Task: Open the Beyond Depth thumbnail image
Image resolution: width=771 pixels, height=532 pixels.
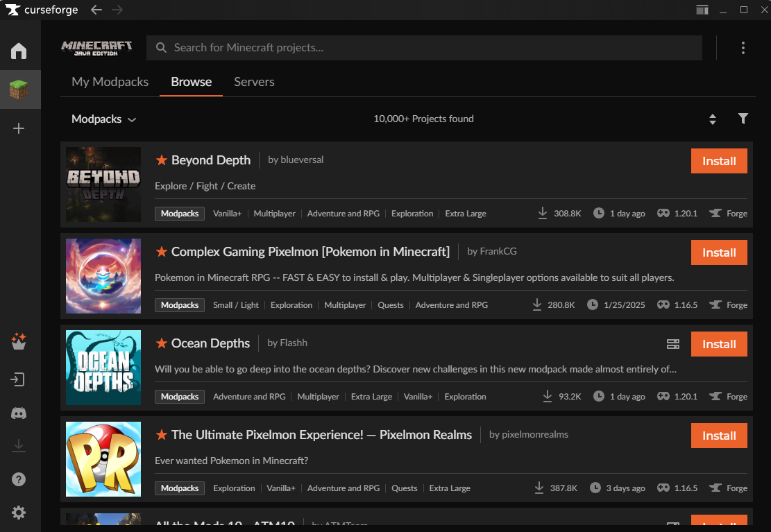Action: coord(103,185)
